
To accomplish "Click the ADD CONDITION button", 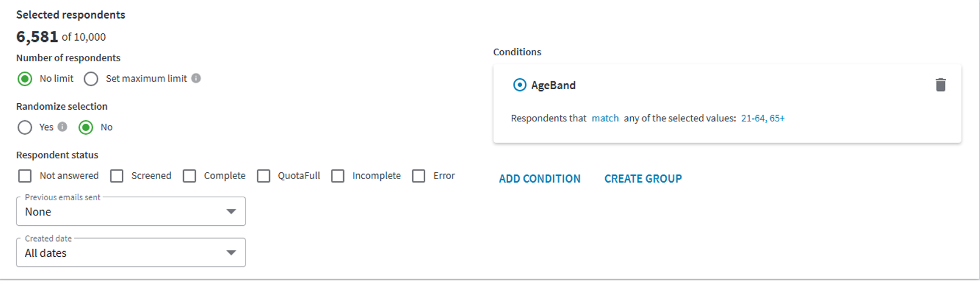I will (540, 179).
